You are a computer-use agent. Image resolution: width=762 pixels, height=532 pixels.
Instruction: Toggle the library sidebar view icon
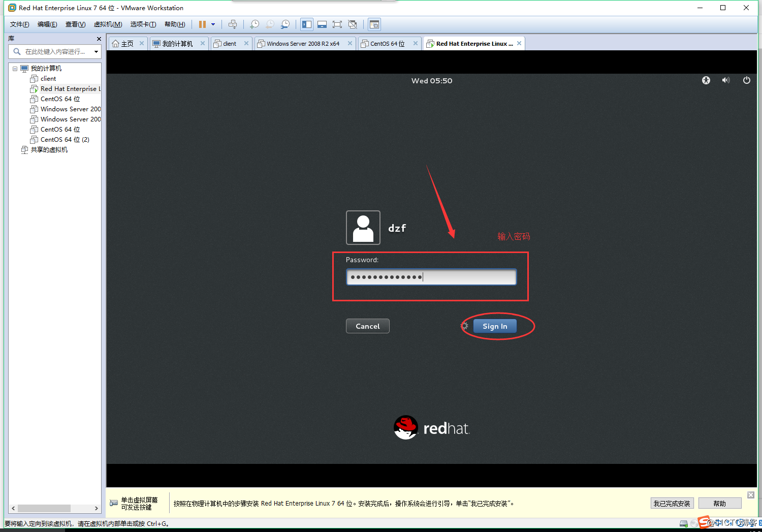307,24
